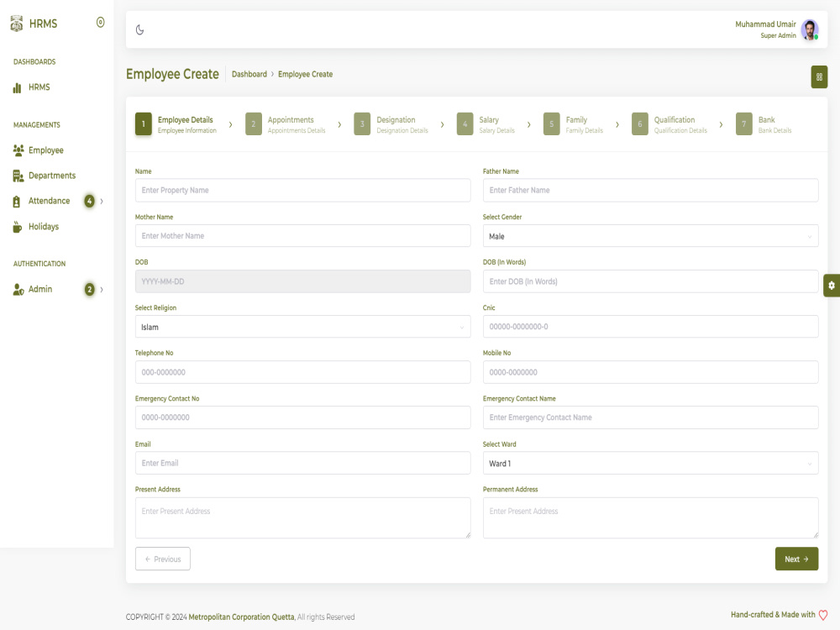Viewport: 840px width, 630px height.
Task: Select step 7 Bank
Action: click(764, 124)
